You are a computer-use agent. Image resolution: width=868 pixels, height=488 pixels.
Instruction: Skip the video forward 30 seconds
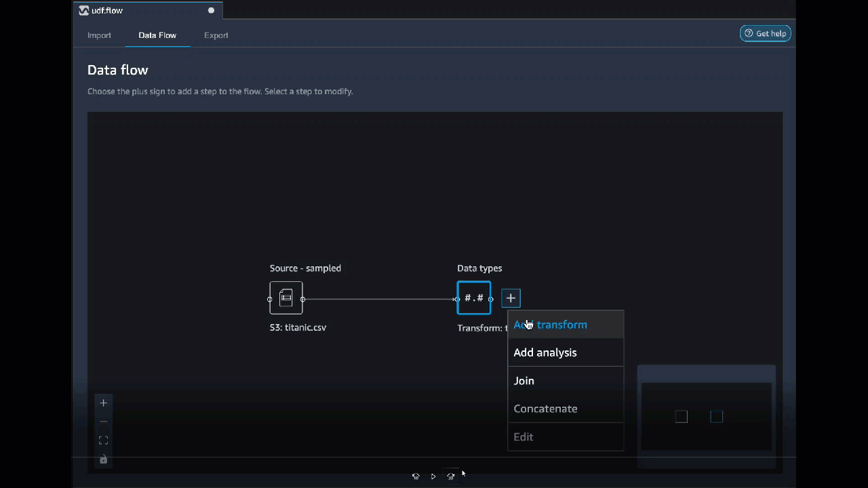pos(450,476)
